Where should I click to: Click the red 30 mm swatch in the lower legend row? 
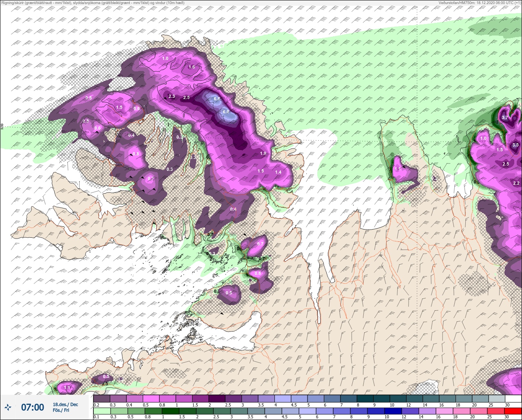pyautogui.click(x=513, y=410)
